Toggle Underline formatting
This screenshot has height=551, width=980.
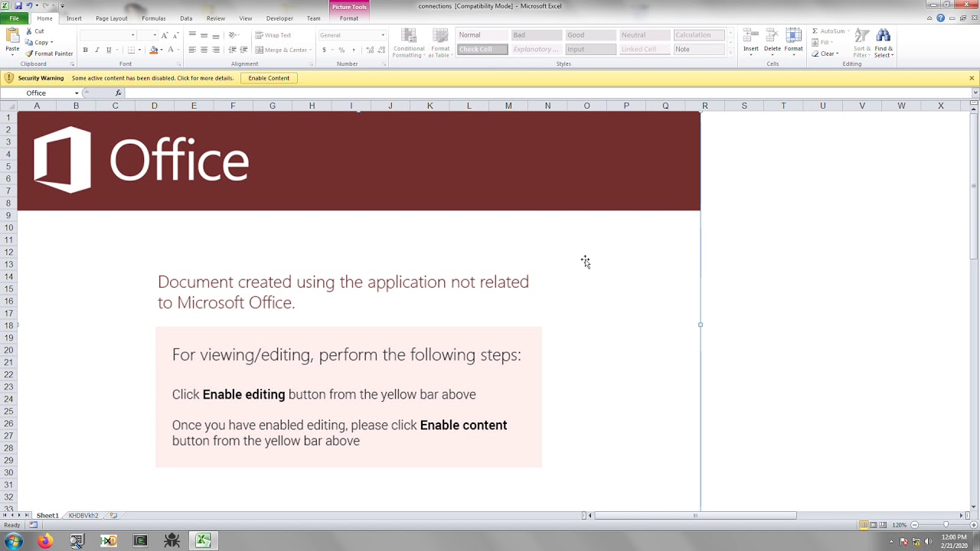pos(108,50)
